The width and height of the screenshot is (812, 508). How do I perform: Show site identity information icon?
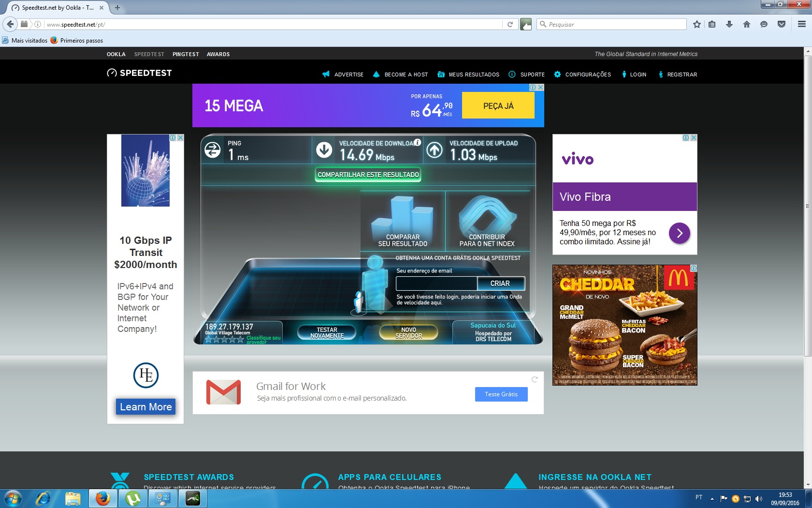click(x=38, y=24)
